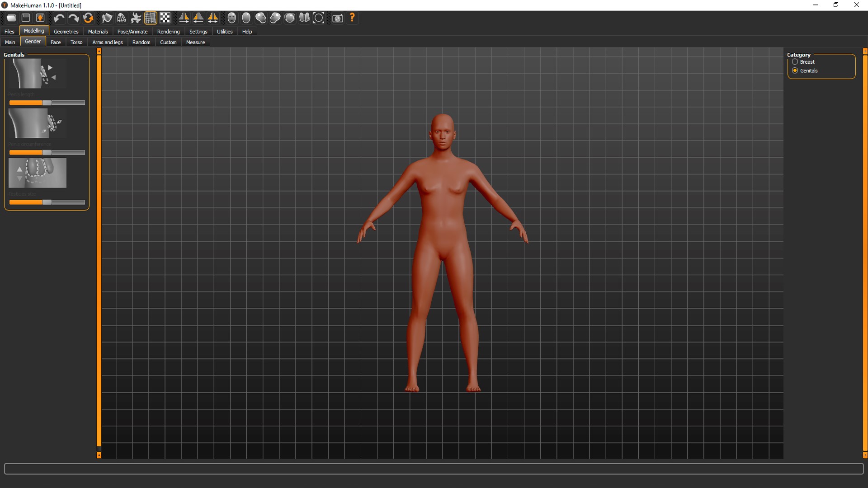
Task: Undo the last change
Action: [59, 18]
